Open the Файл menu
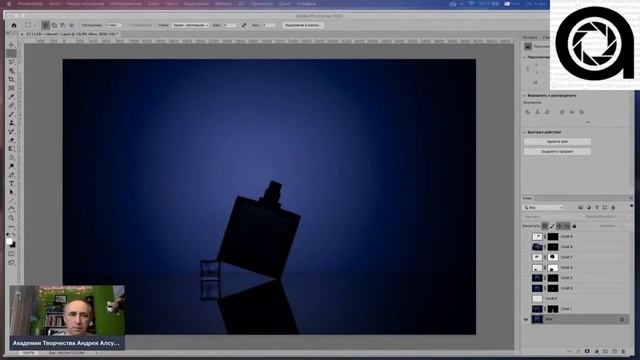The width and height of the screenshot is (640, 360). 55,4
